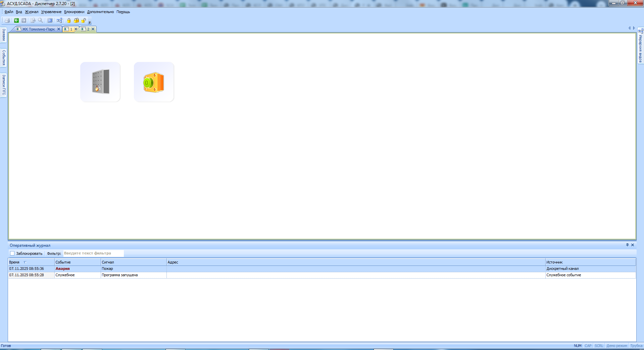Screen dimensions: 644x350
Task: Click the double padlock toolbar icon
Action: [x=76, y=20]
